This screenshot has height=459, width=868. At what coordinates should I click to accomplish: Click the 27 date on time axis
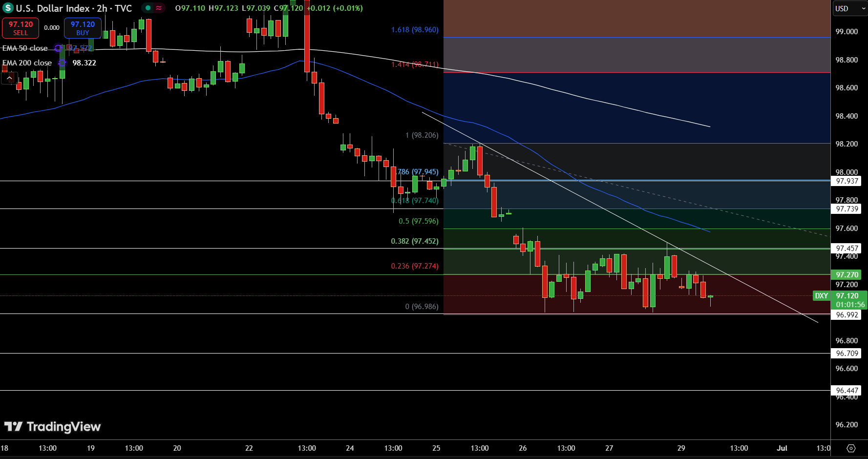tap(609, 448)
